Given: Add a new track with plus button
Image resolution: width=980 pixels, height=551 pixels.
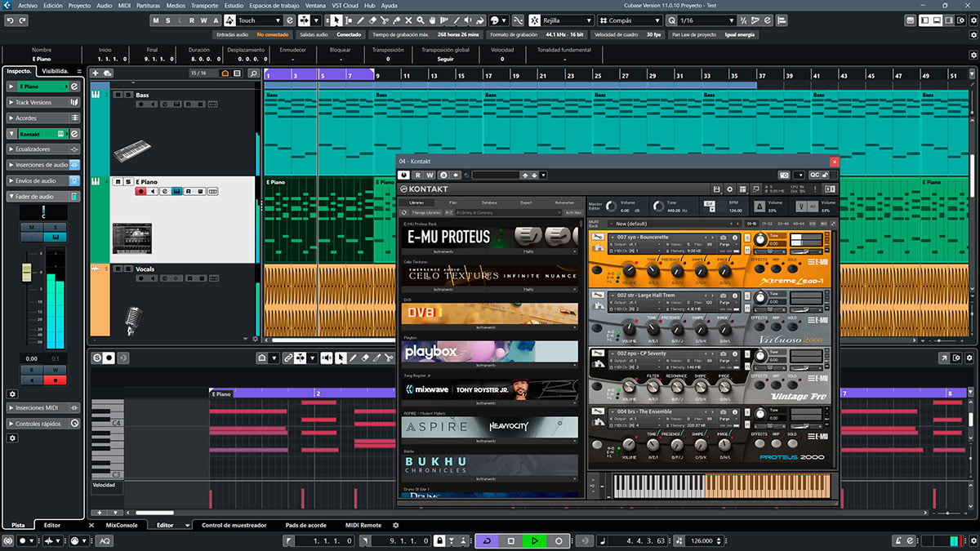Looking at the screenshot, I should pos(96,73).
